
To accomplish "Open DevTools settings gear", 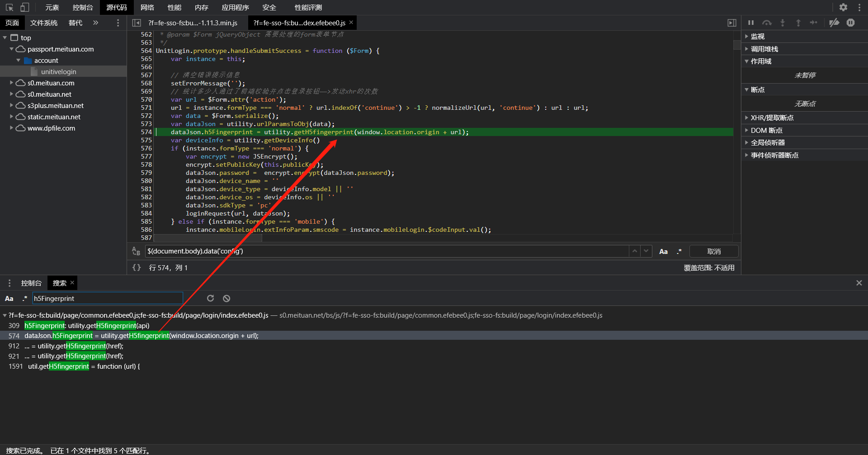I will click(843, 7).
